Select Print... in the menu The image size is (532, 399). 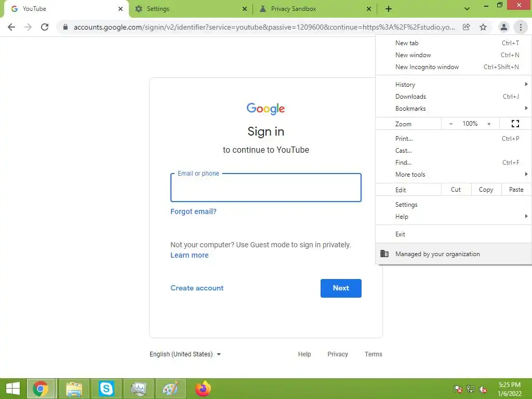(x=454, y=138)
